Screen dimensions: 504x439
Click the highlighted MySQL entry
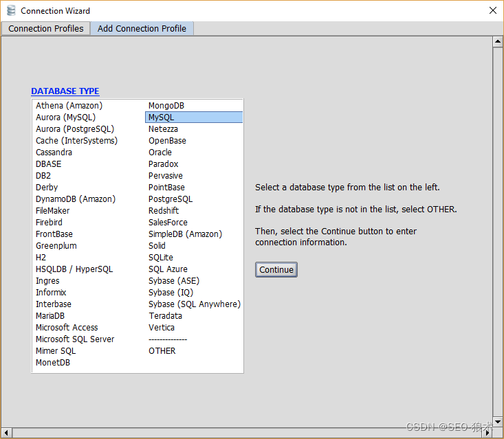pos(194,117)
